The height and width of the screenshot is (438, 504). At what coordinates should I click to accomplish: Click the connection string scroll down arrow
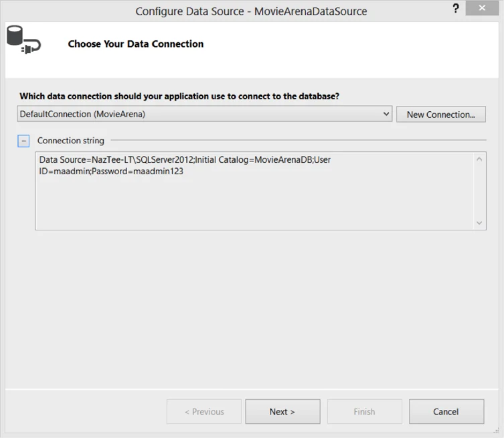tap(479, 223)
